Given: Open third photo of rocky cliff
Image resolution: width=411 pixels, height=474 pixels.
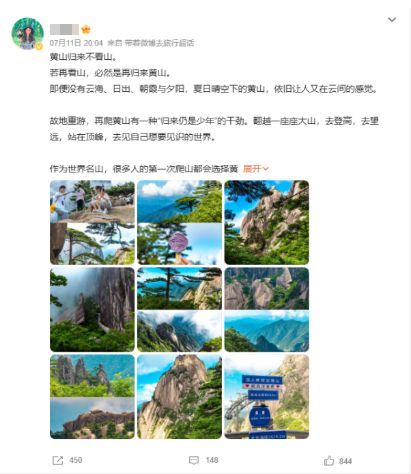Looking at the screenshot, I should pos(267,223).
